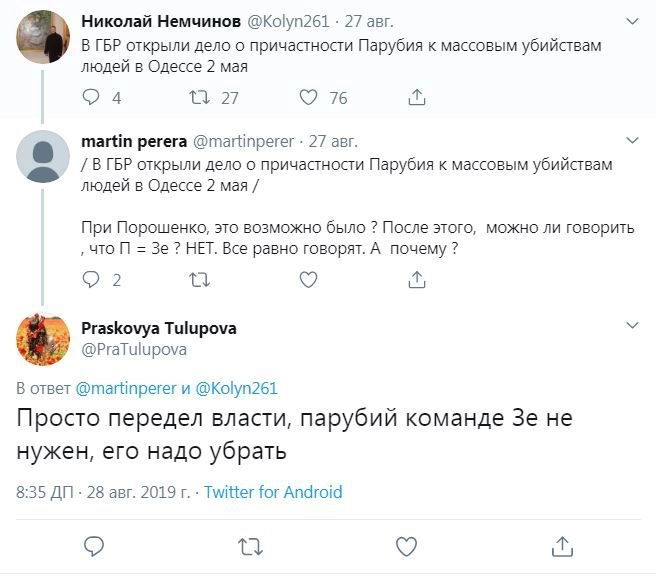
Task: Like Николай Немчинов's tweet
Action: point(309,97)
